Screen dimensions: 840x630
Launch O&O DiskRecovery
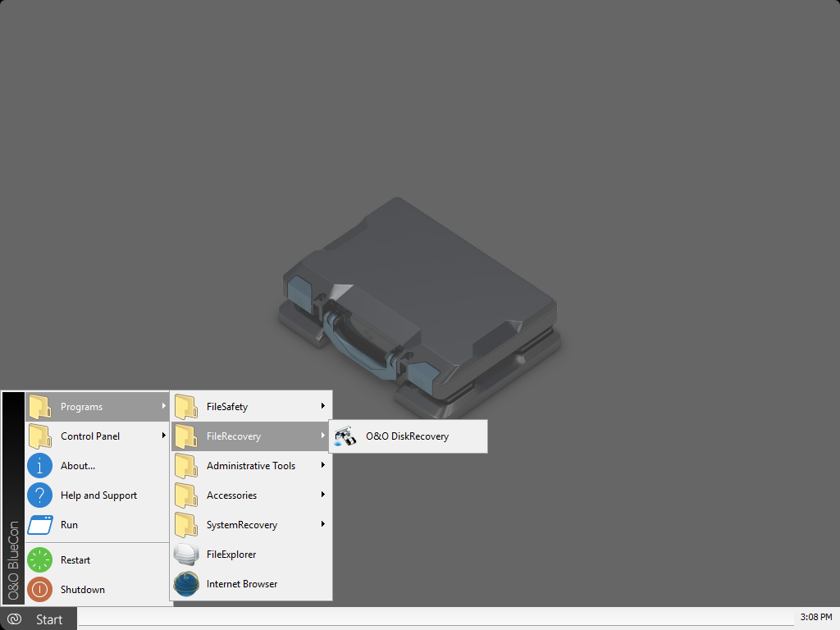click(409, 436)
